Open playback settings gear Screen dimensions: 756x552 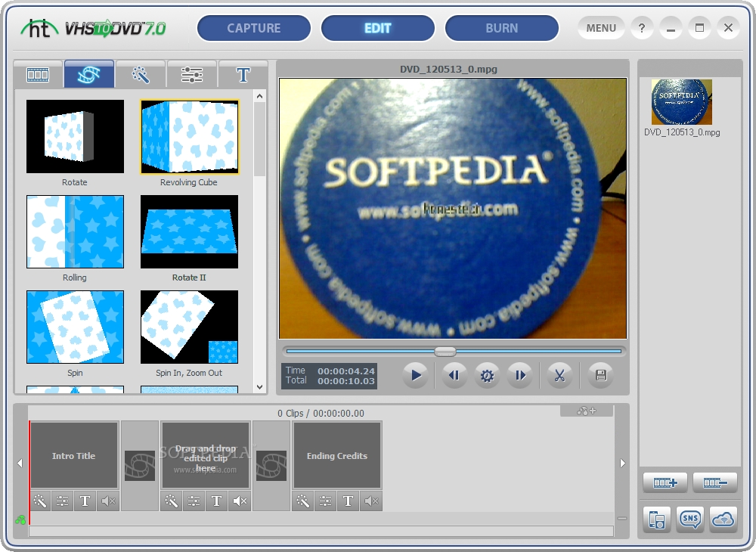487,375
